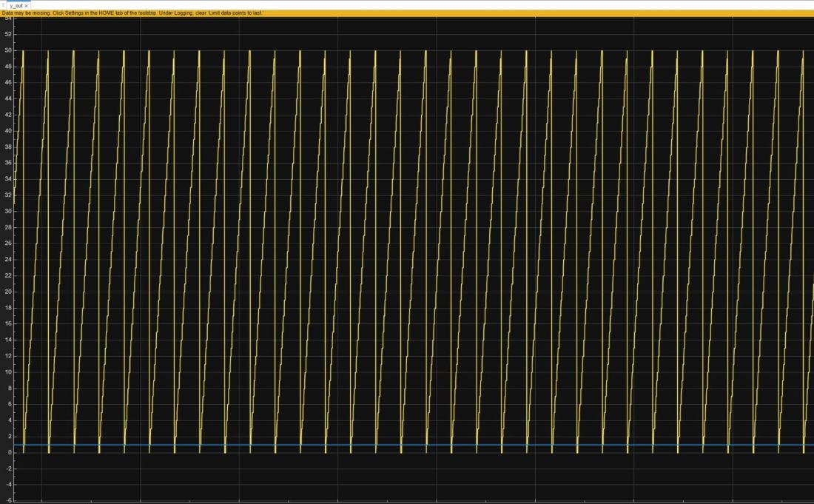Click the y-axis tick label 50
814x504 pixels.
point(8,50)
